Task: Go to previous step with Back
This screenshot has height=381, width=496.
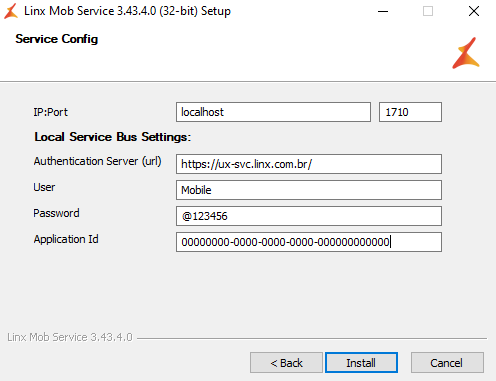Action: tap(286, 363)
